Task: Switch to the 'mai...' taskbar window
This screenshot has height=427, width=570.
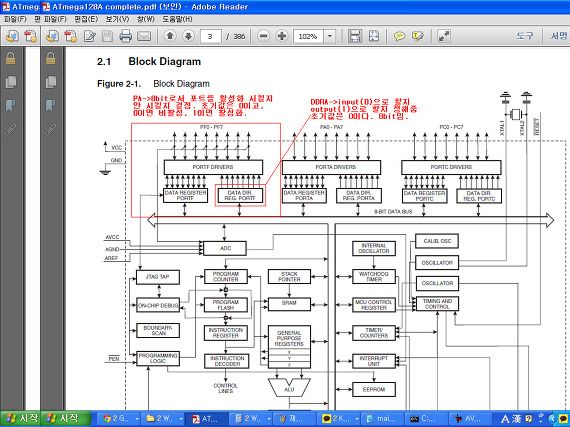Action: tap(382, 419)
